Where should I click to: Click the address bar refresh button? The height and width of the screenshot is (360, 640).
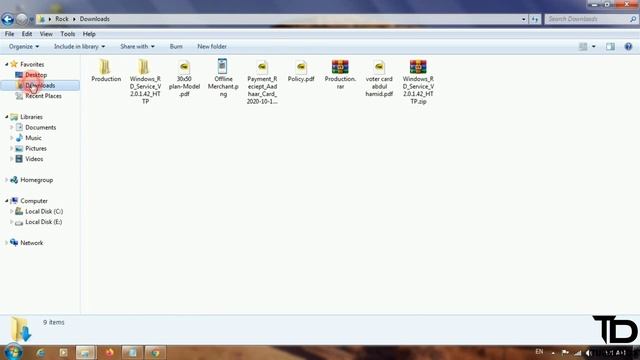pos(535,19)
